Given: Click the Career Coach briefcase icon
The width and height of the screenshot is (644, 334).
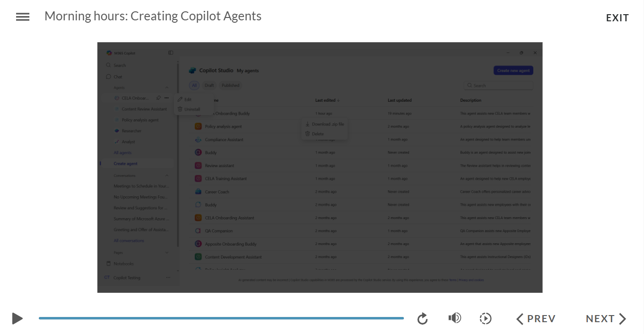Looking at the screenshot, I should click(199, 192).
